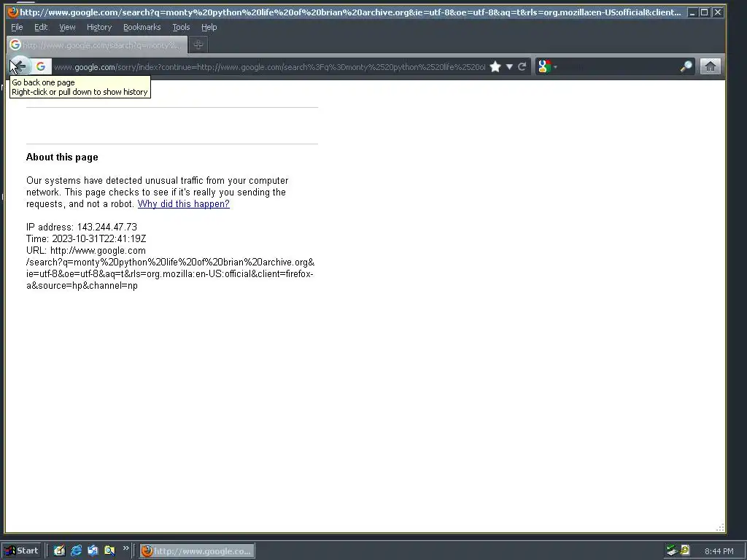
Task: Click the window resize grip corner
Action: (x=720, y=528)
